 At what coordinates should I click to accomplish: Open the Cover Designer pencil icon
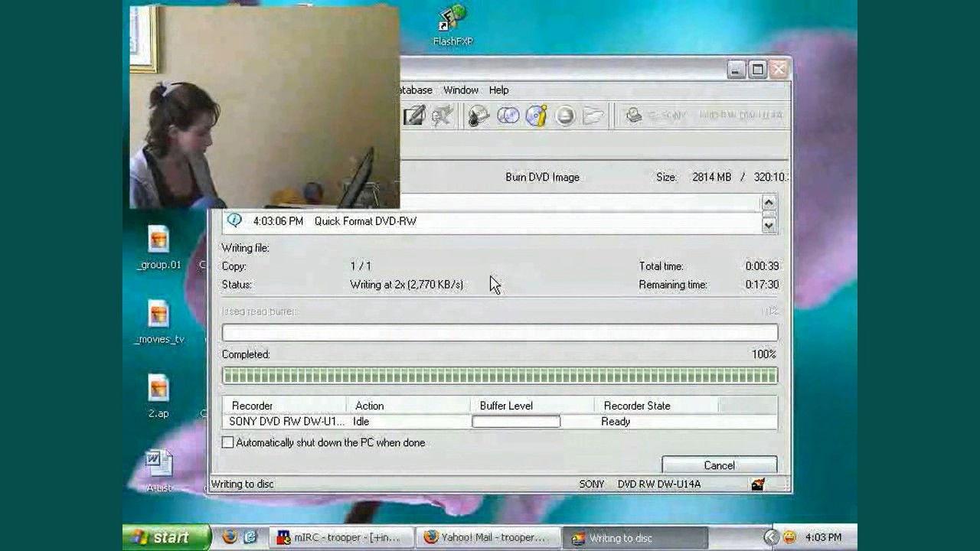[414, 116]
